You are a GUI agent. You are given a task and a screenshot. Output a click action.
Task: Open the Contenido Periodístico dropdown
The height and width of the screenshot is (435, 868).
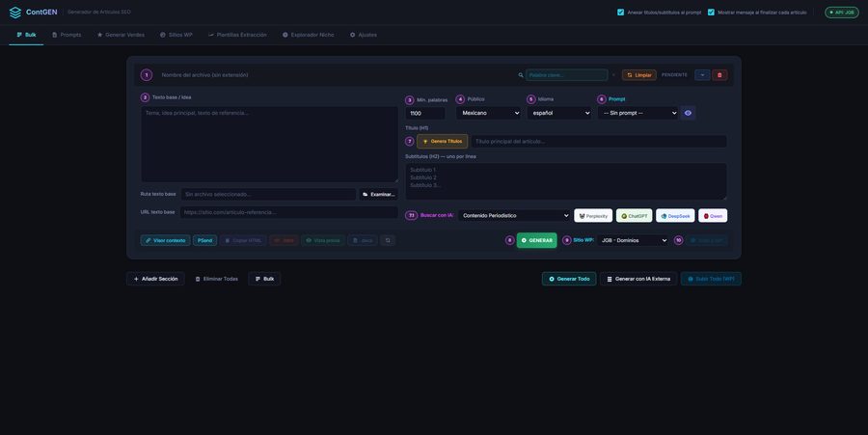514,216
